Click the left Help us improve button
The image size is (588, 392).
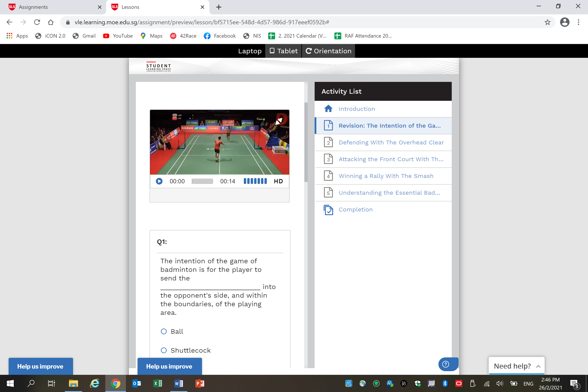(x=41, y=366)
